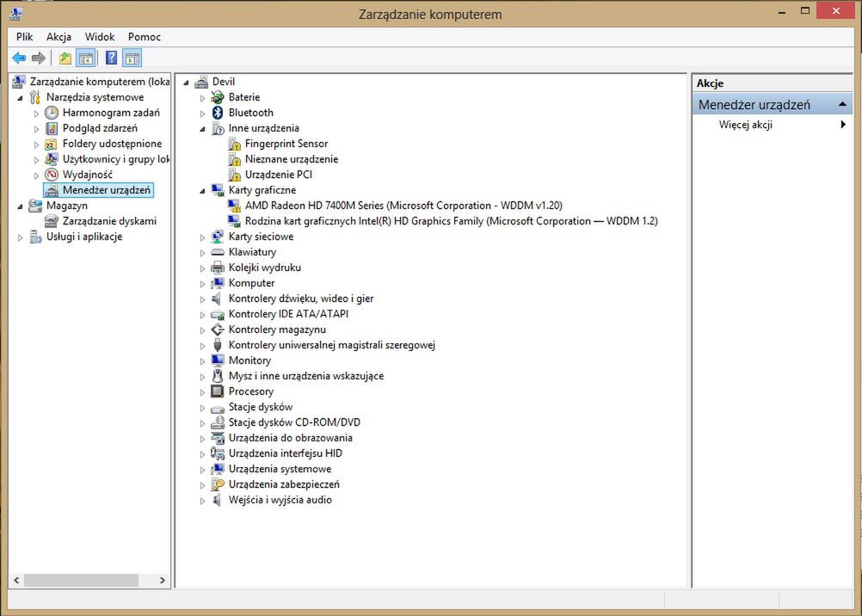Click the Kolejki wydruku printer icon

click(x=218, y=268)
